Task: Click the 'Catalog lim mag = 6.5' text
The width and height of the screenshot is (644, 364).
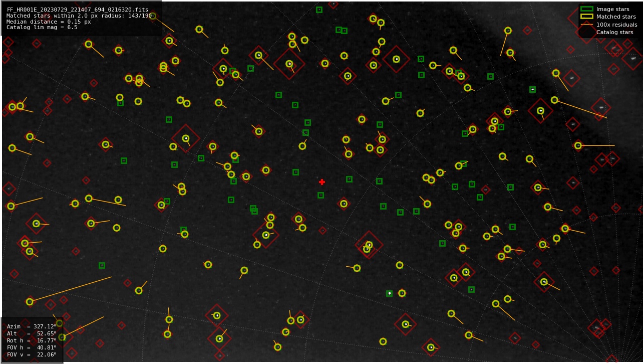Action: [42, 28]
